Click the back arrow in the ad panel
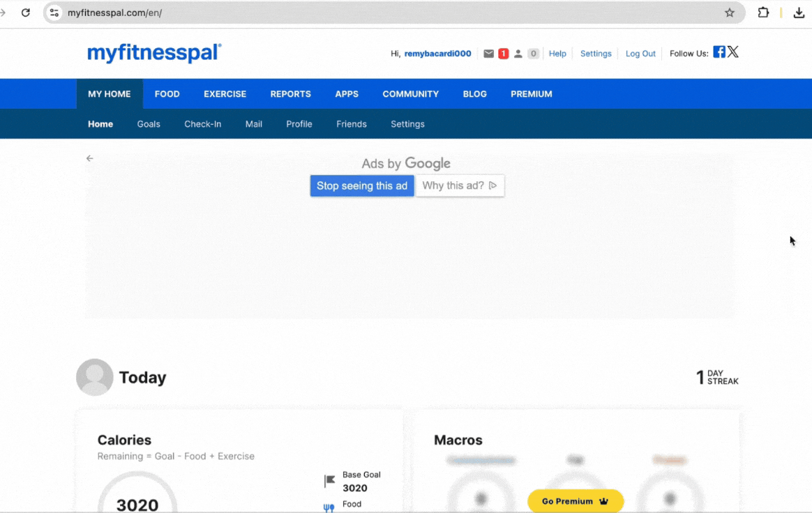Screen dimensions: 812x513 [89, 158]
